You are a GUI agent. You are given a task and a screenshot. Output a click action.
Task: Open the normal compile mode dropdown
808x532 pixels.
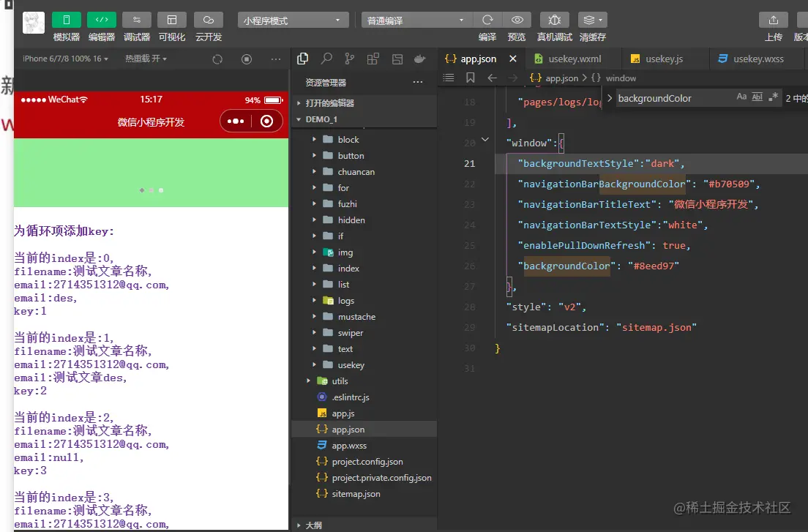coord(415,20)
